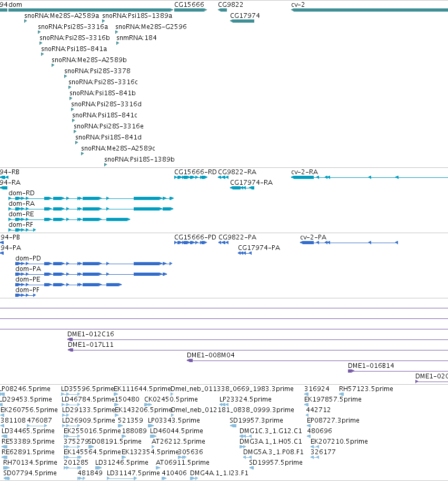Viewport: 448px width, 481px height.
Task: Click the CG17974-PA protein label
Action: (259, 247)
